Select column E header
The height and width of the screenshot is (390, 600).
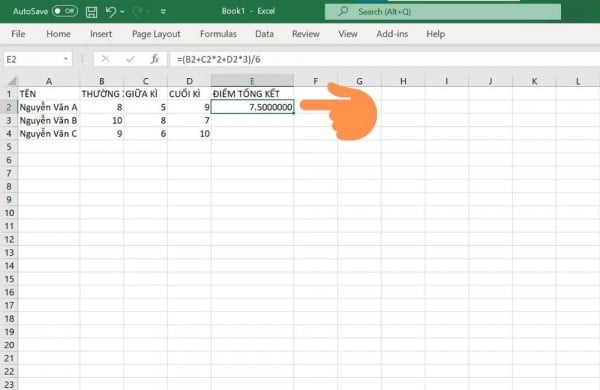(x=253, y=81)
